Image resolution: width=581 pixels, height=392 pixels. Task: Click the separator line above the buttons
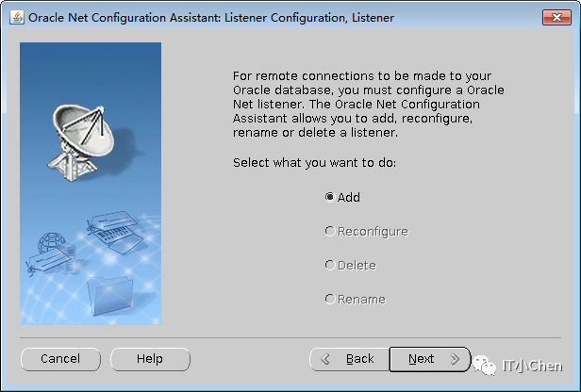(x=290, y=336)
